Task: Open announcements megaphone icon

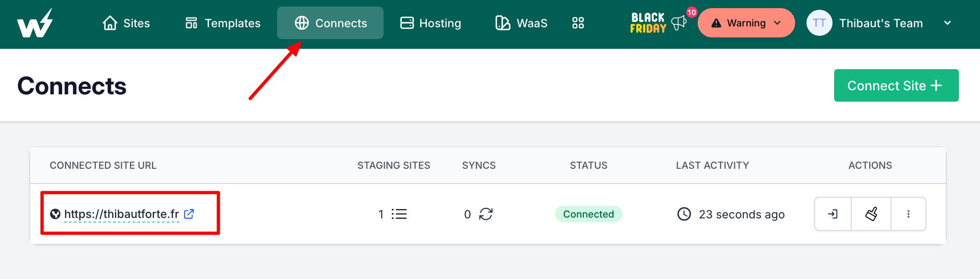Action: (679, 23)
